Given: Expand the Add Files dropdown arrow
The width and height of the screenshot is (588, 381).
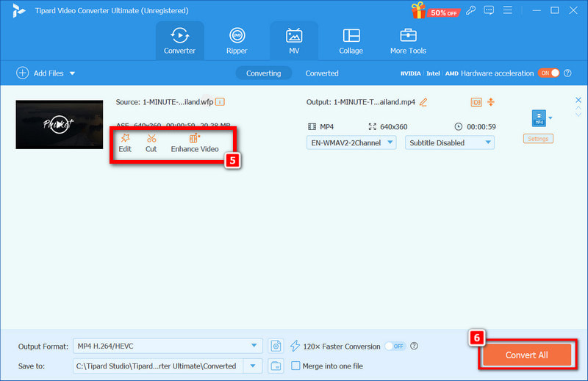Looking at the screenshot, I should coord(72,73).
